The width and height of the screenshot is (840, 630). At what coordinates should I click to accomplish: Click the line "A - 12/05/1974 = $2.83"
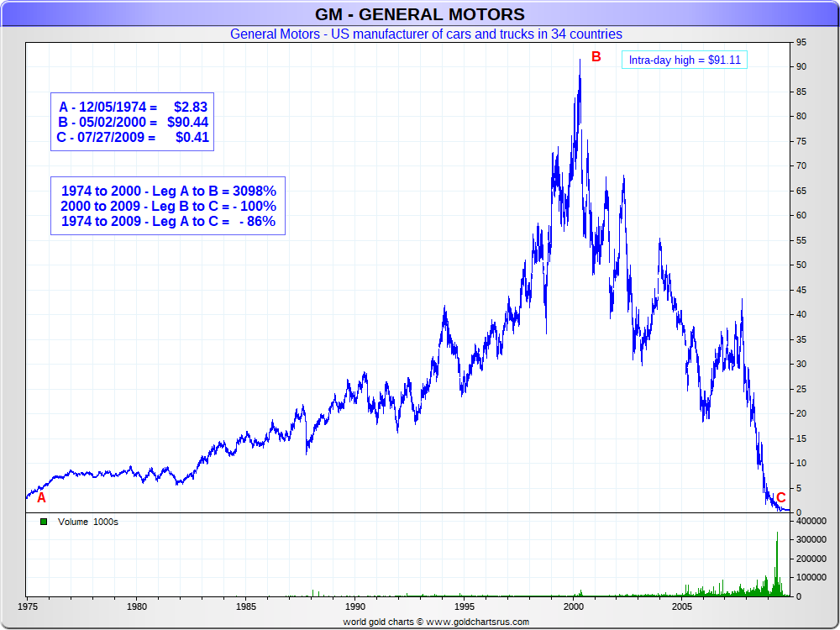(x=133, y=107)
